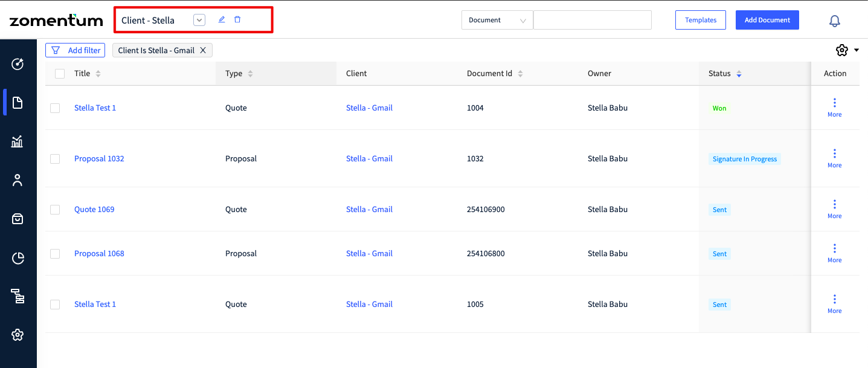
Task: Open the reports pie chart icon in sidebar
Action: [x=18, y=259]
